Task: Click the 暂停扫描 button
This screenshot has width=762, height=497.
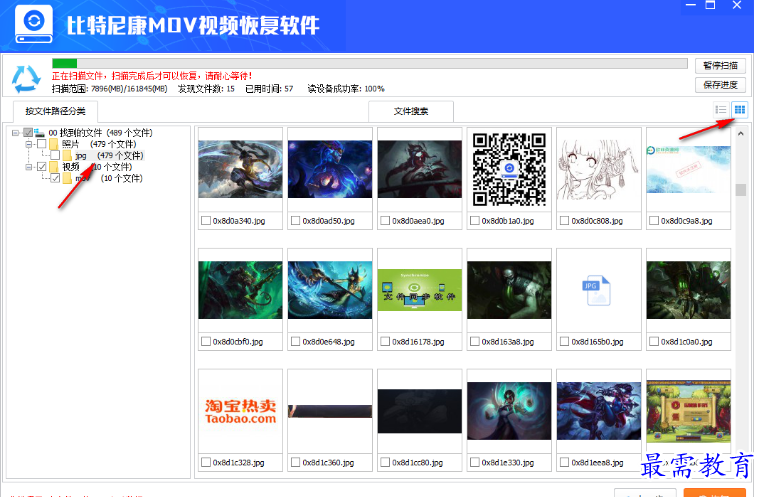Action: tap(720, 66)
